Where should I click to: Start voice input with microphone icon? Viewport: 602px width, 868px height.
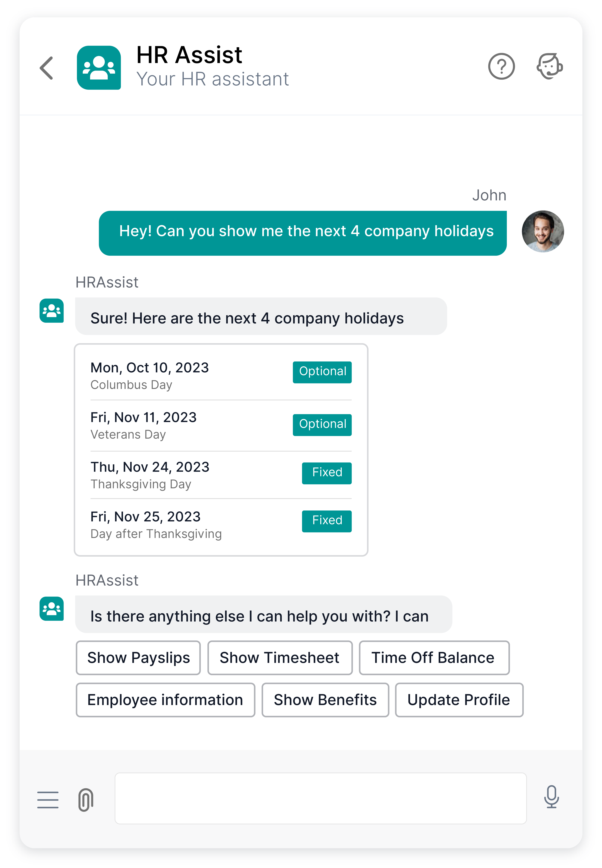pos(551,797)
